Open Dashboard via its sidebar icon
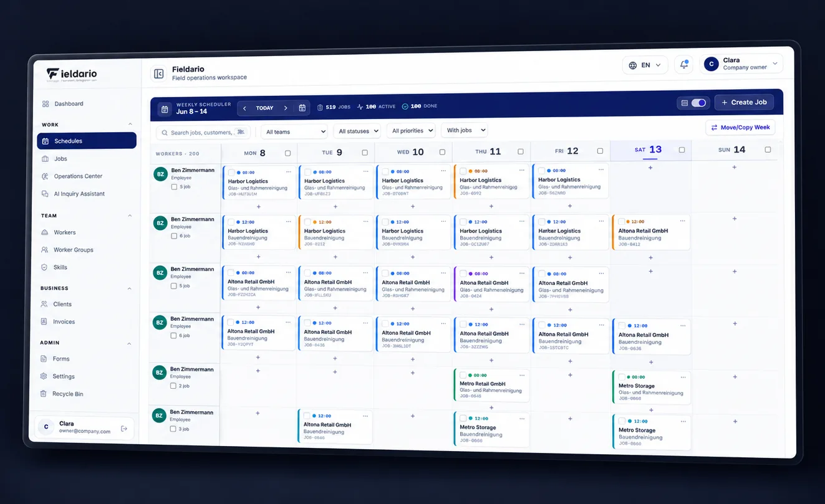 pos(46,103)
